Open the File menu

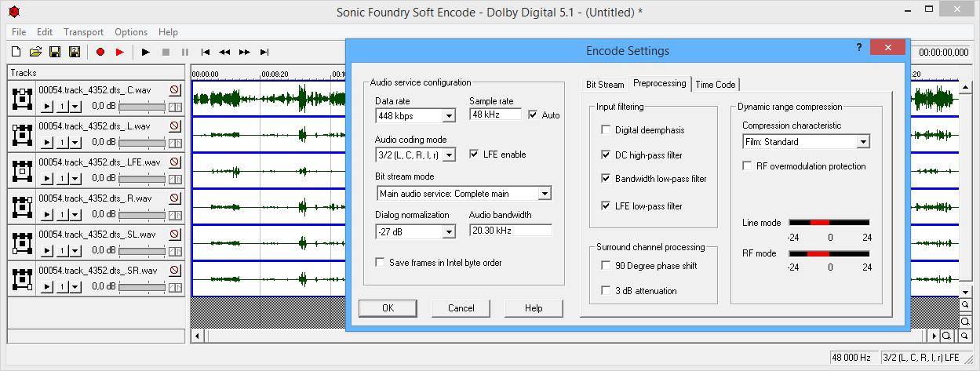(19, 32)
